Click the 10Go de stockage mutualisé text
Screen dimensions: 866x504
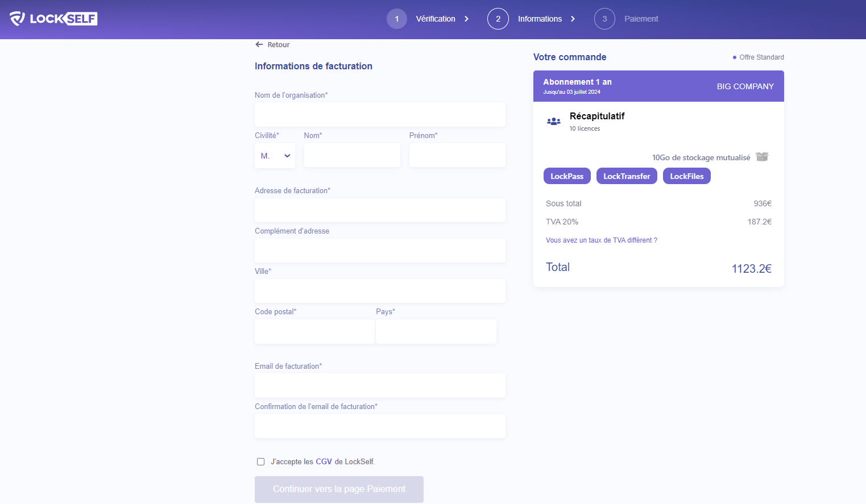(701, 157)
